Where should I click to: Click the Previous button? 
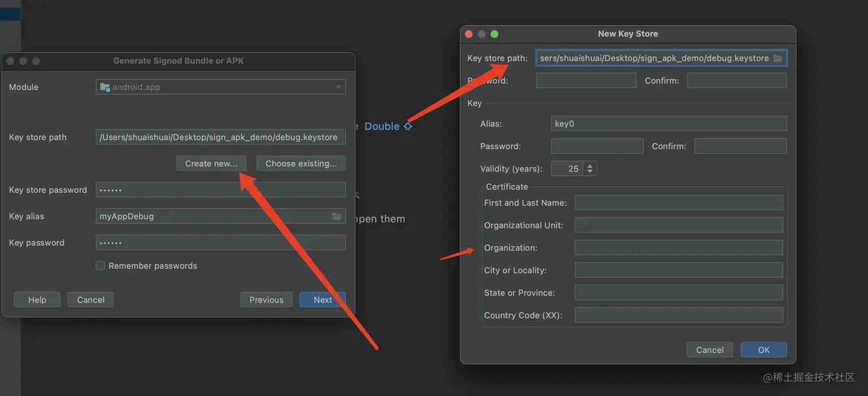(x=266, y=300)
